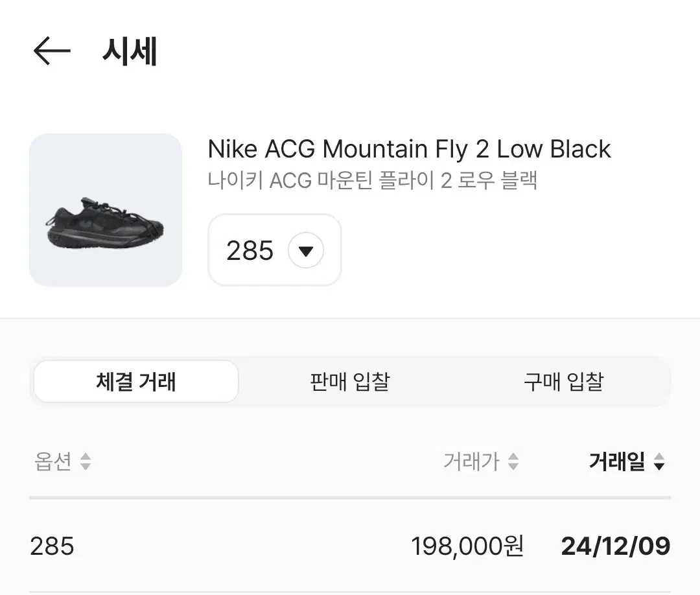Click the 198,000원 transaction price

(x=467, y=546)
